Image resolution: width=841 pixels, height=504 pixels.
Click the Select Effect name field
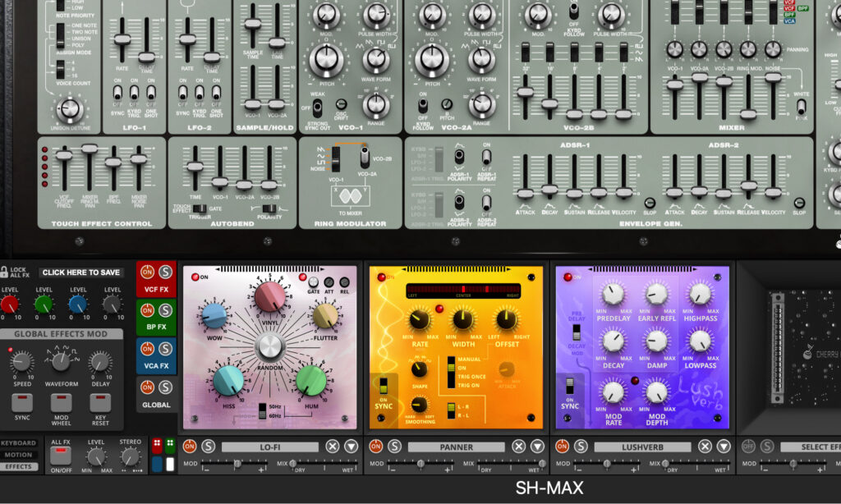pyautogui.click(x=809, y=447)
